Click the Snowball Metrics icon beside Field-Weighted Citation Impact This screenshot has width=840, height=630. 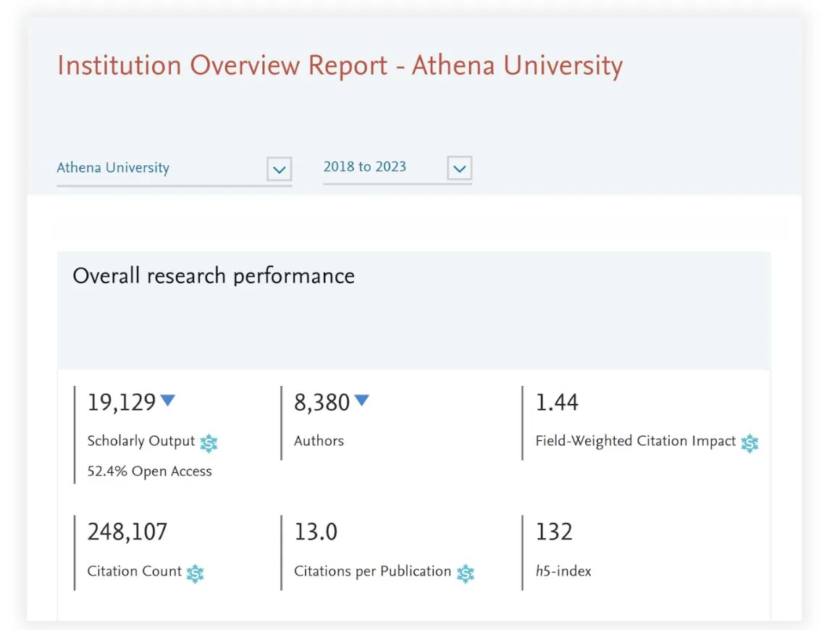[x=749, y=443]
